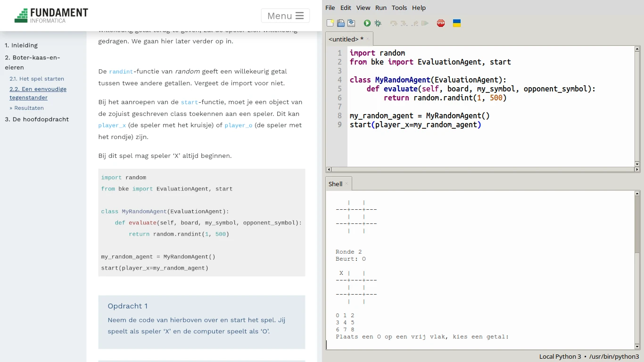Switch to the Shell tab

335,183
